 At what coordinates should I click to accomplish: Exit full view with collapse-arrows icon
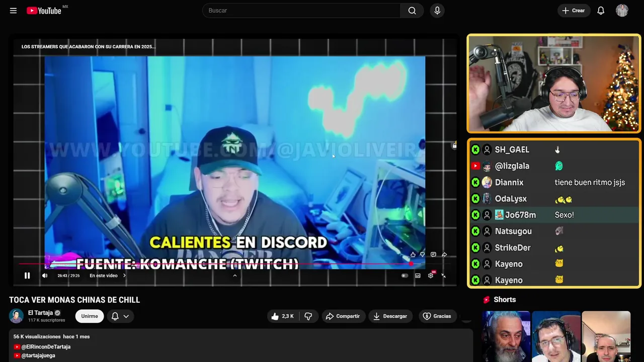point(443,276)
